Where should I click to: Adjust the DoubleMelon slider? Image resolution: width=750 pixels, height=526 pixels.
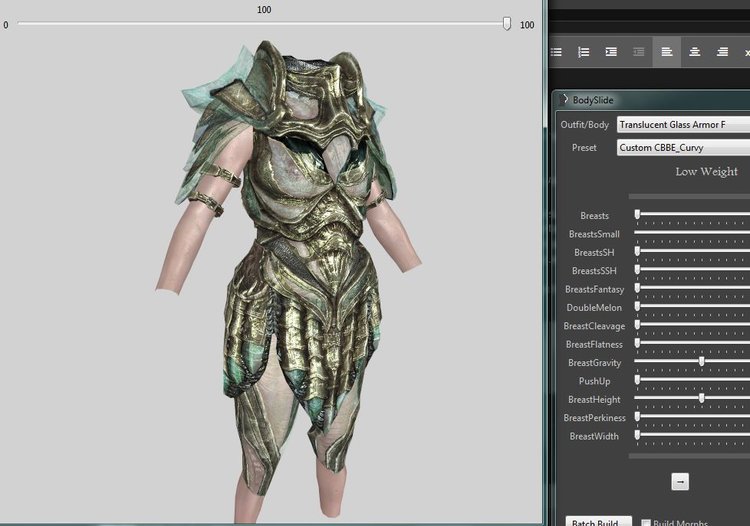(x=637, y=306)
